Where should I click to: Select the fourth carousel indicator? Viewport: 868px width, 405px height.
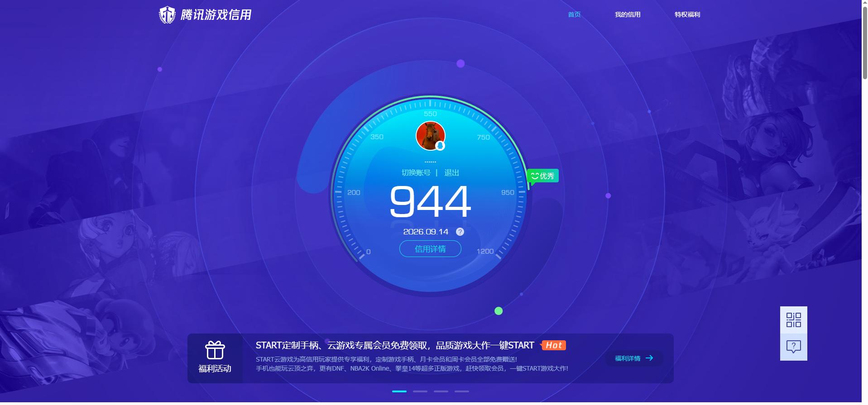462,391
